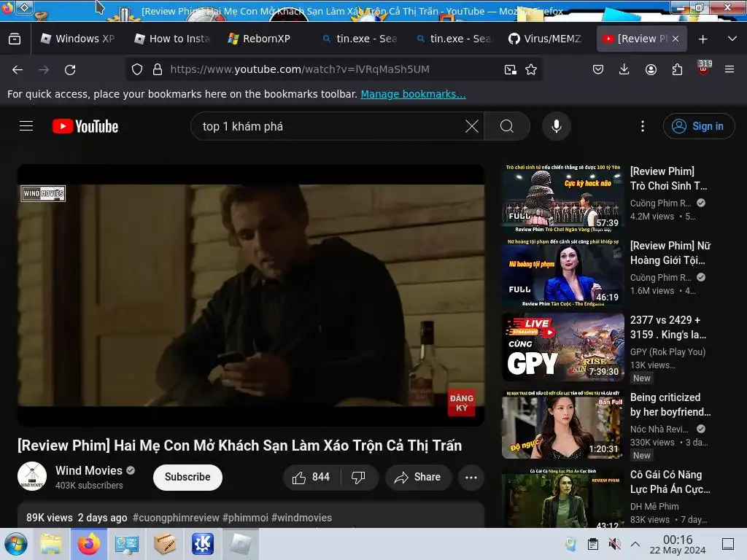The width and height of the screenshot is (747, 560).
Task: Open the Pocket save icon
Action: coord(598,69)
